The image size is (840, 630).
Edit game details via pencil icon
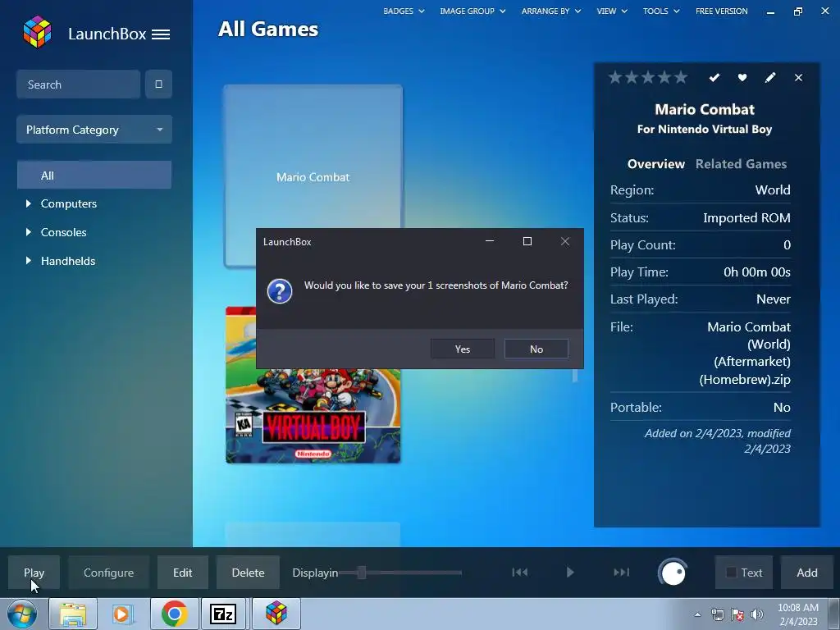click(x=770, y=78)
